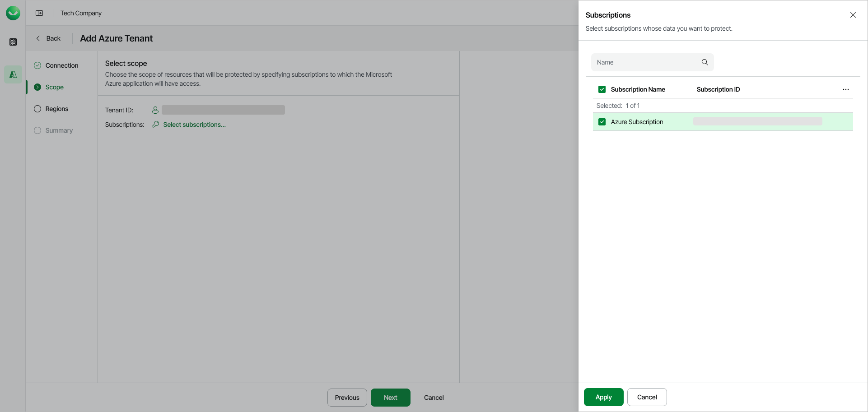This screenshot has height=412, width=868.
Task: Click Apply to confirm selected subscriptions
Action: (603, 397)
